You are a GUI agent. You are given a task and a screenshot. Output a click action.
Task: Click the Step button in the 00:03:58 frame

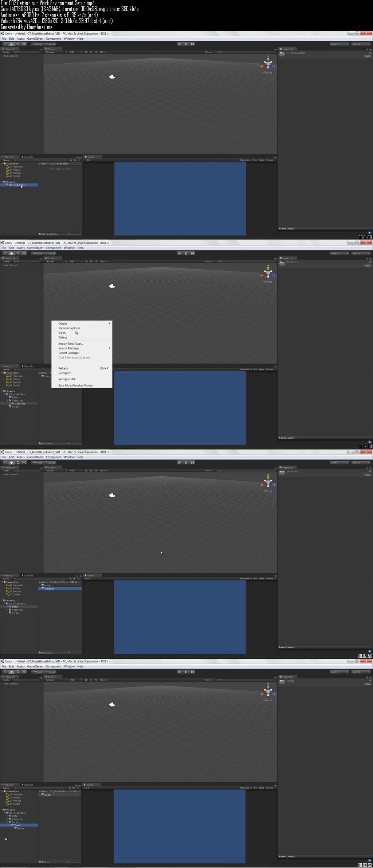click(x=192, y=672)
